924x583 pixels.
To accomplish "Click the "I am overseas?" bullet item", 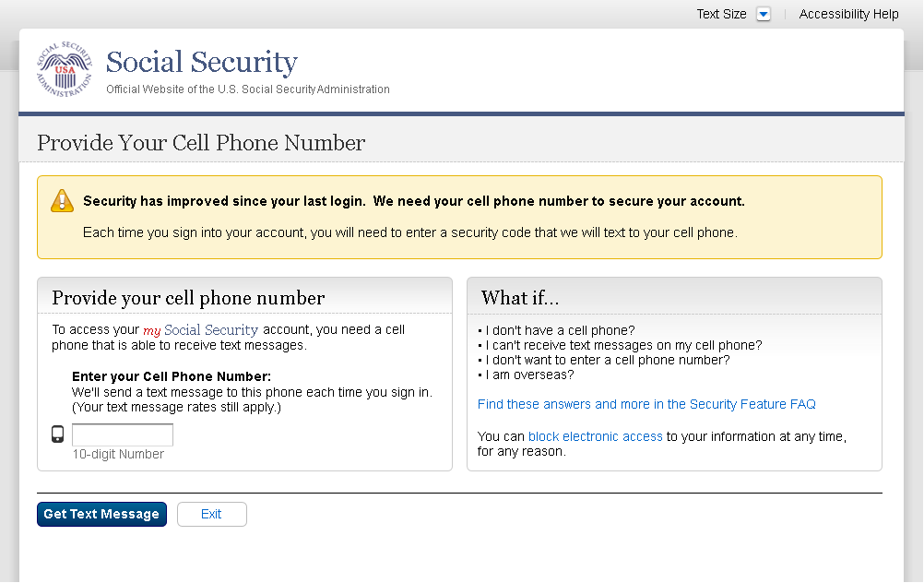I will pyautogui.click(x=529, y=375).
